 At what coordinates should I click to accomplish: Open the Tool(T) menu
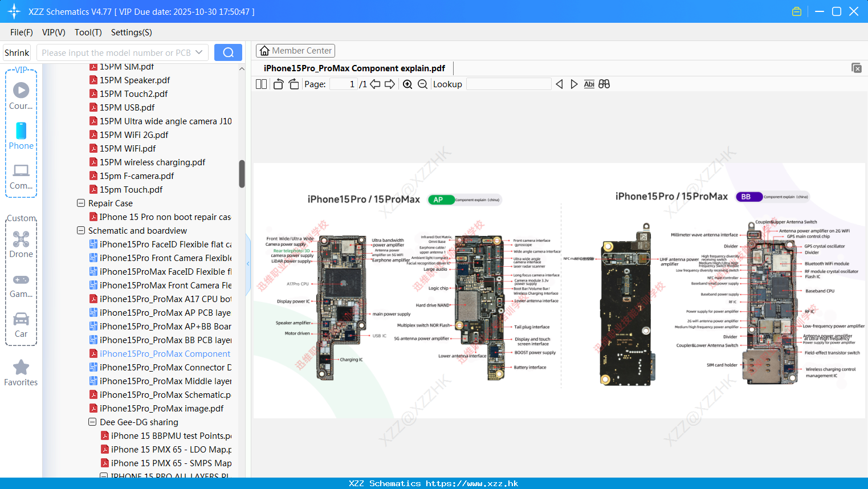pos(88,32)
